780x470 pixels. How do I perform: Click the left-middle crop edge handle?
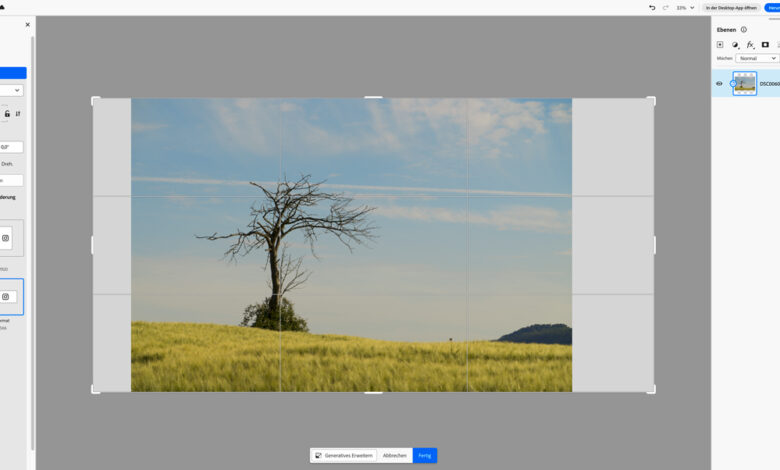(93, 245)
